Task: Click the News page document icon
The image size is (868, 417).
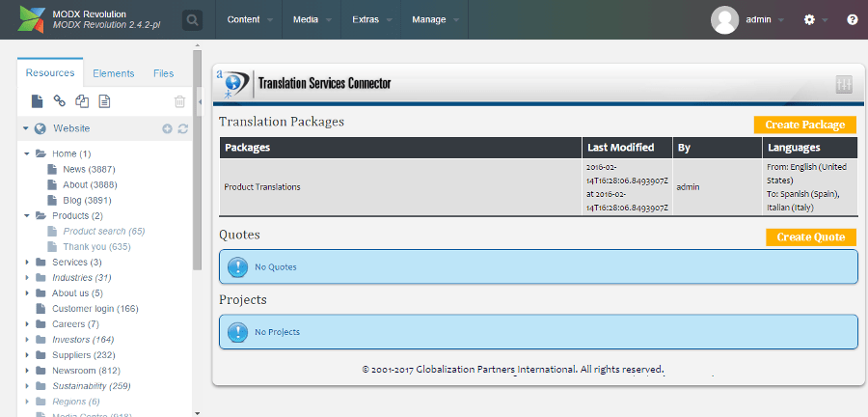Action: pos(52,169)
